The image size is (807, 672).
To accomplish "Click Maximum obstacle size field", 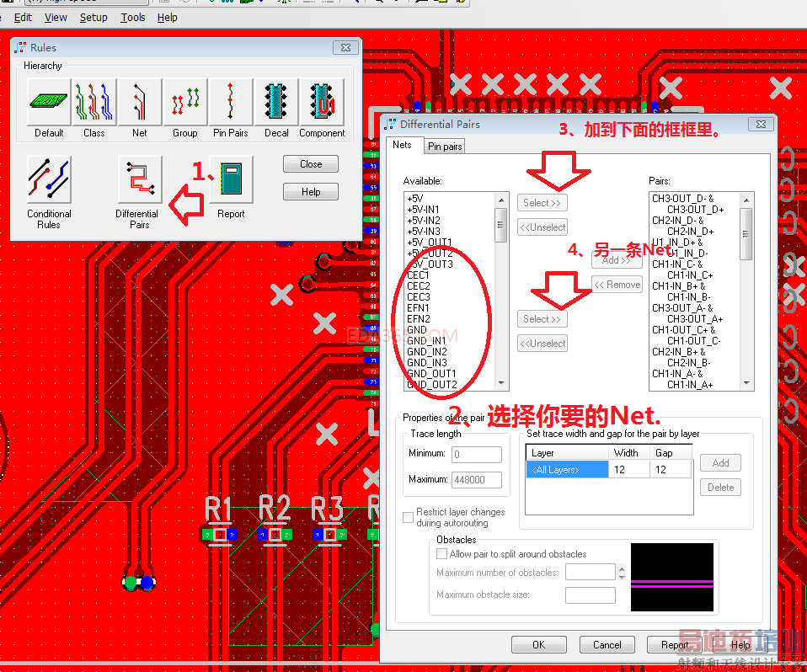I will (591, 595).
